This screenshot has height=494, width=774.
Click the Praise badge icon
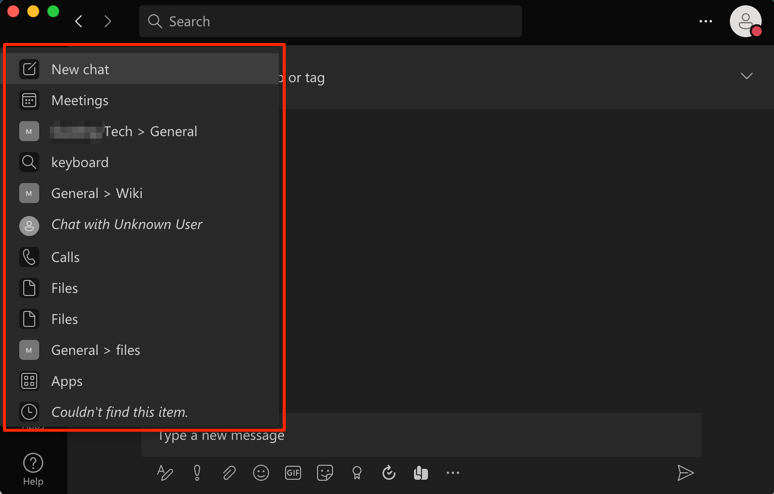coord(357,473)
